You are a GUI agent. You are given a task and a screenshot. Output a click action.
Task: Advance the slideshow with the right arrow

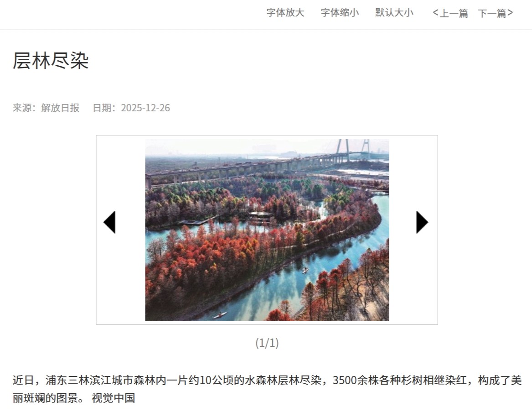click(x=422, y=222)
